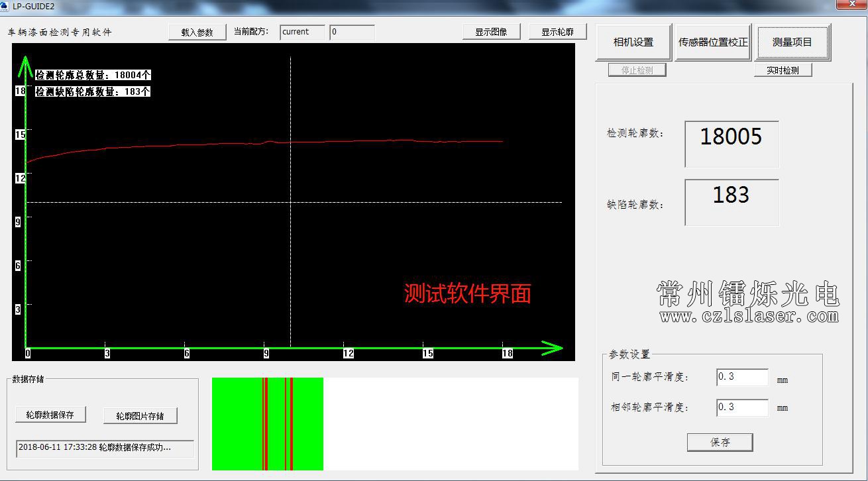Save profile data with 轮廓数据保存
Viewport: 868px width, 481px height.
[51, 413]
